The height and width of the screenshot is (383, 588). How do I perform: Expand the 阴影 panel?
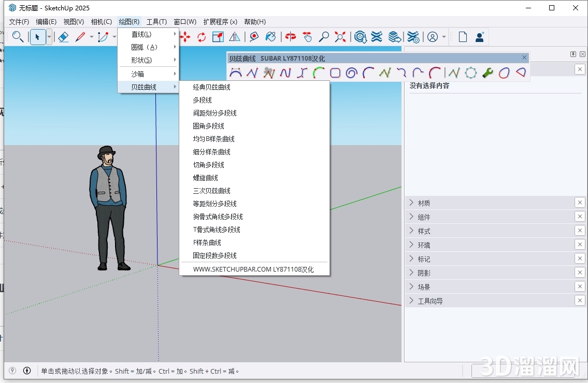coord(423,273)
